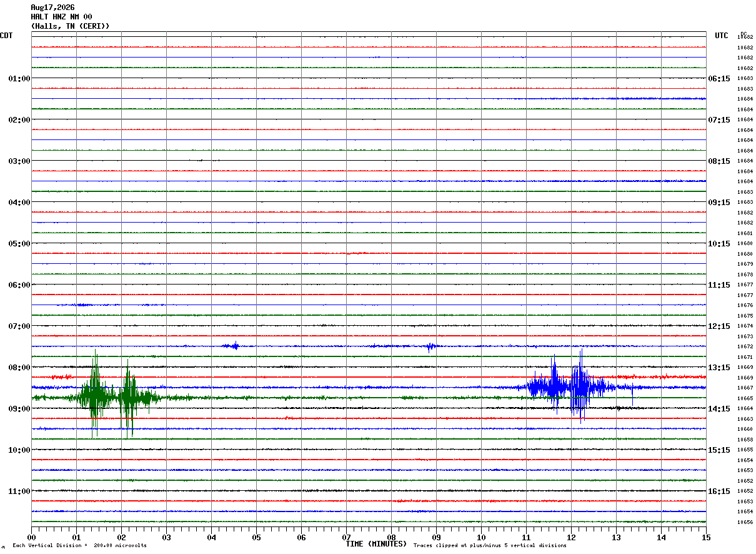Click the location text (Halls, TN (CERI))
Screen dimensions: 756x554
tap(70, 26)
